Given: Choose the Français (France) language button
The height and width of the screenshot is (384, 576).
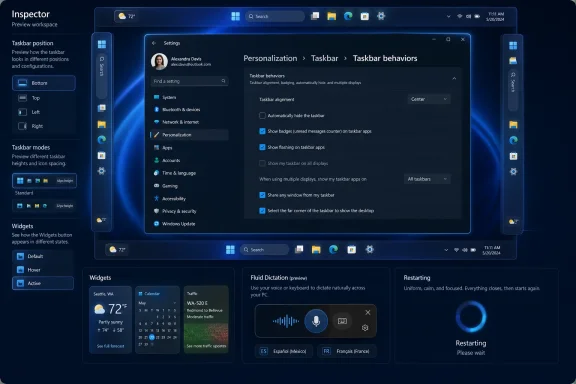Looking at the screenshot, I should tap(347, 351).
